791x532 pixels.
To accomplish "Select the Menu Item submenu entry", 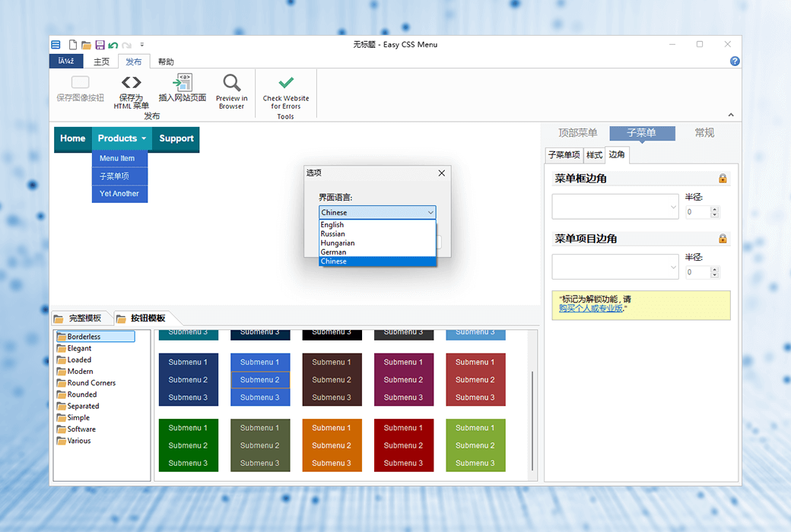I will pyautogui.click(x=119, y=158).
